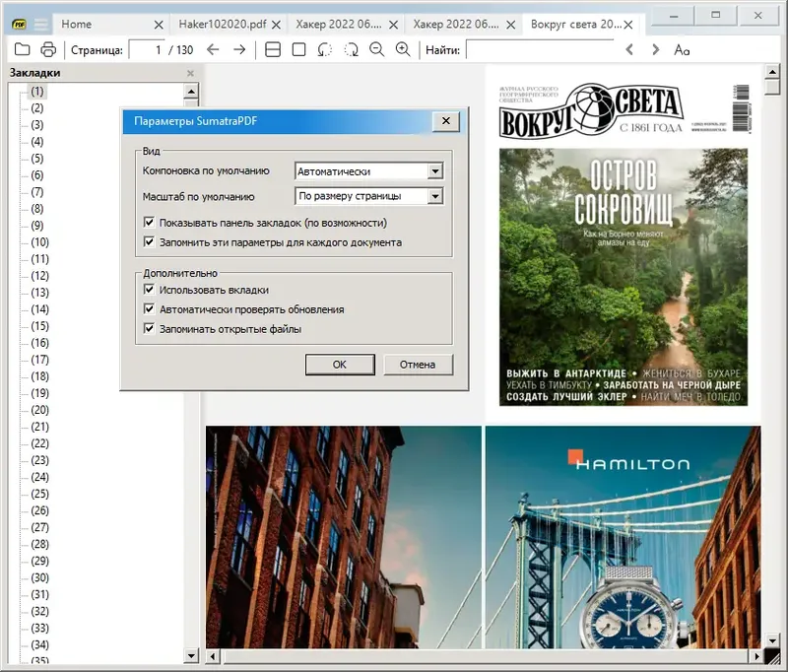Minimize the SumatraPDF window
This screenshot has height=672, width=788.
pyautogui.click(x=674, y=16)
